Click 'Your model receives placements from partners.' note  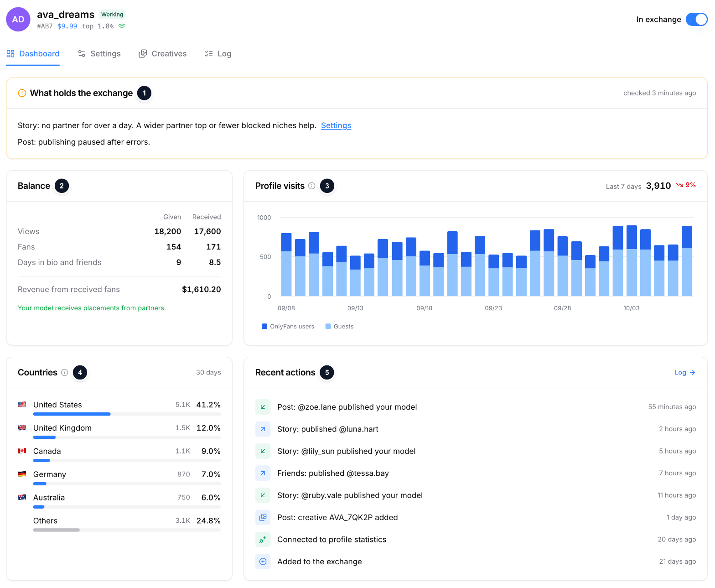(x=92, y=308)
